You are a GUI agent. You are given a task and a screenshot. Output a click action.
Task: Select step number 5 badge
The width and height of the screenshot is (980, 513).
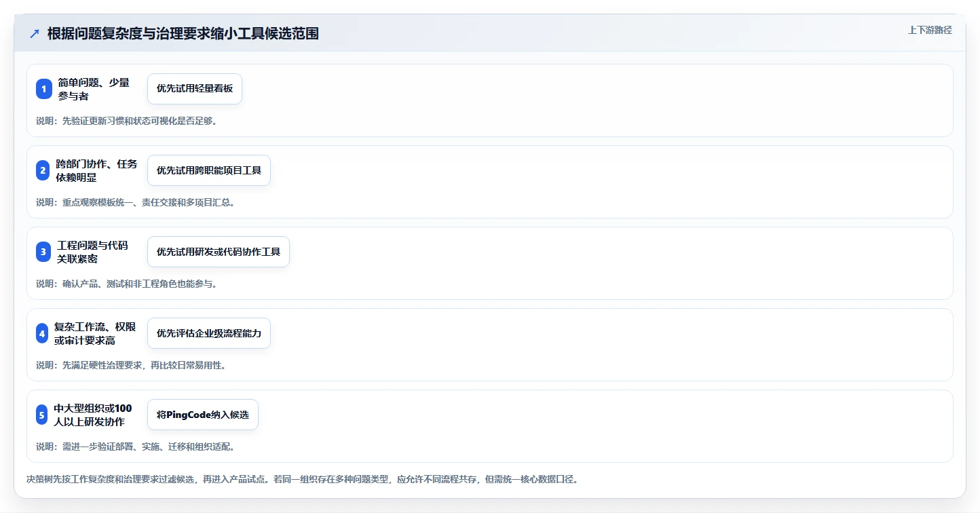42,415
